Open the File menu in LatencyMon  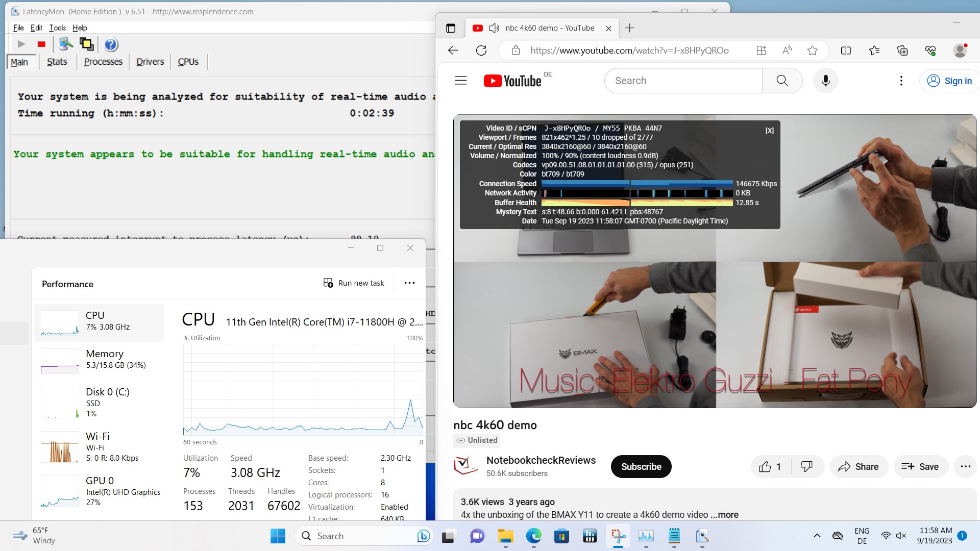(x=18, y=28)
